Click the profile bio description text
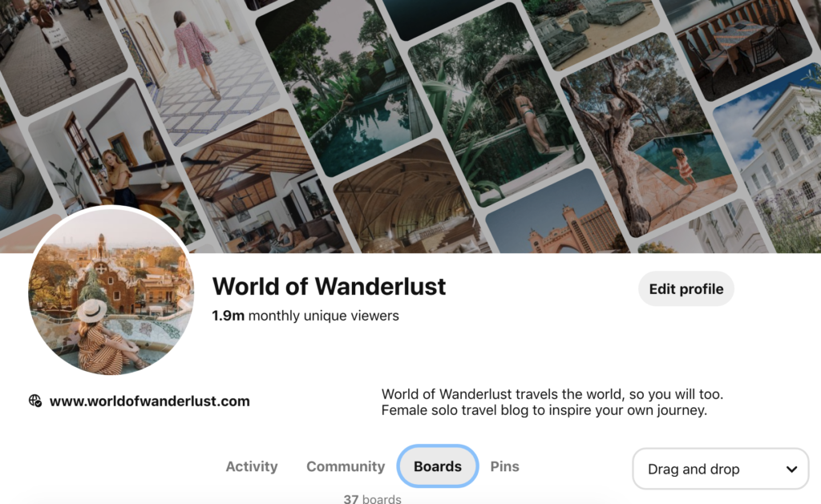 pyautogui.click(x=552, y=402)
